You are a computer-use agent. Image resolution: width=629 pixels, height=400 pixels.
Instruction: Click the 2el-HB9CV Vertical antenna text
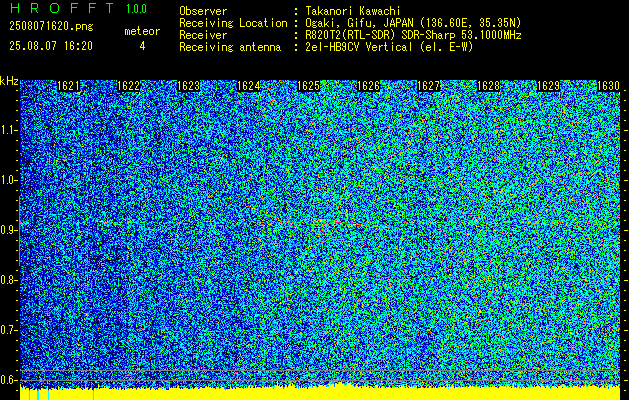pos(389,47)
